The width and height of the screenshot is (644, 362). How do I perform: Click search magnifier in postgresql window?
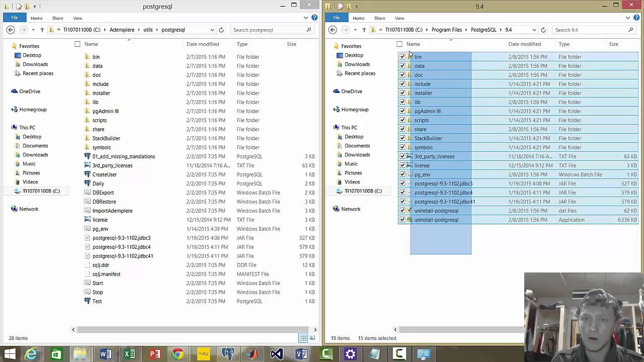tap(309, 30)
